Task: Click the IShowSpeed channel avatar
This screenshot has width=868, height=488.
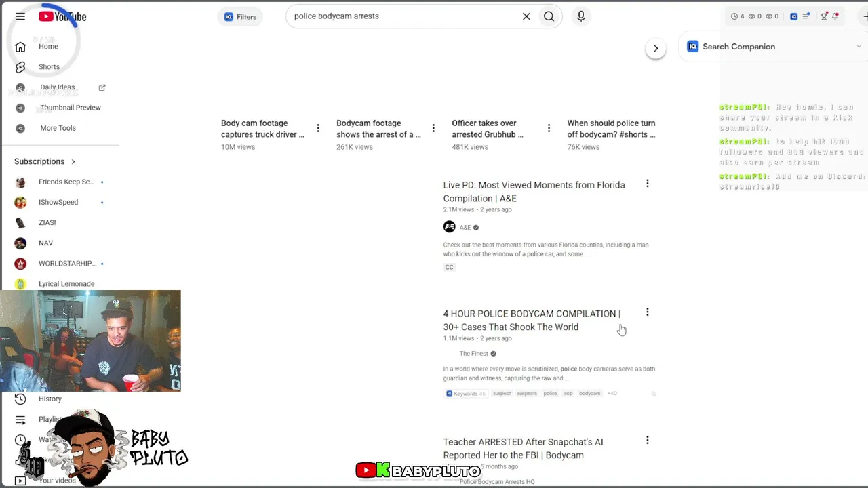Action: pos(20,202)
